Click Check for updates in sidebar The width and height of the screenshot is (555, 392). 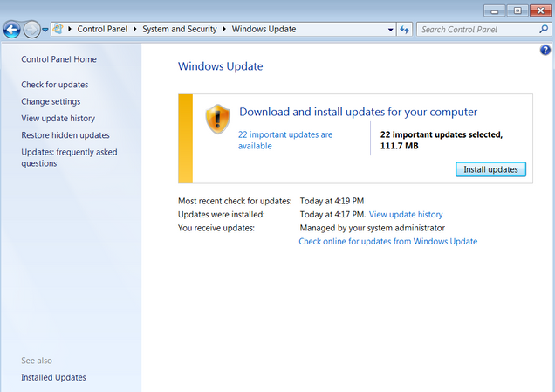[55, 85]
